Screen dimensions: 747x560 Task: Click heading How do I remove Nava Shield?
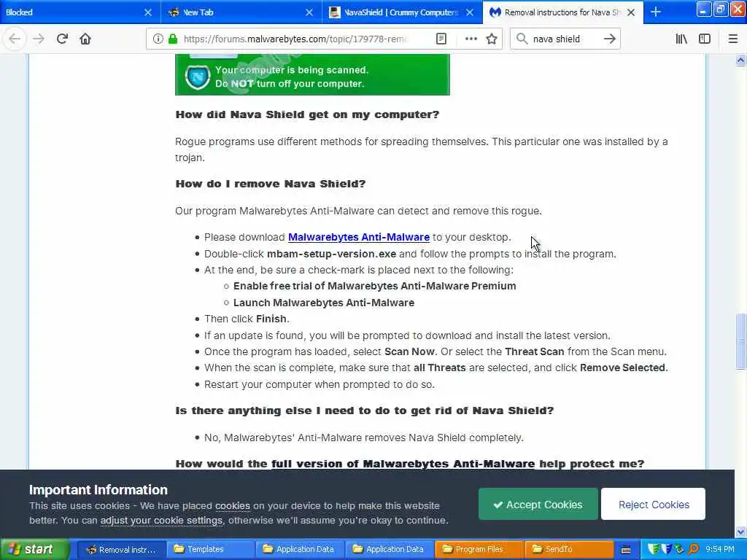click(270, 184)
